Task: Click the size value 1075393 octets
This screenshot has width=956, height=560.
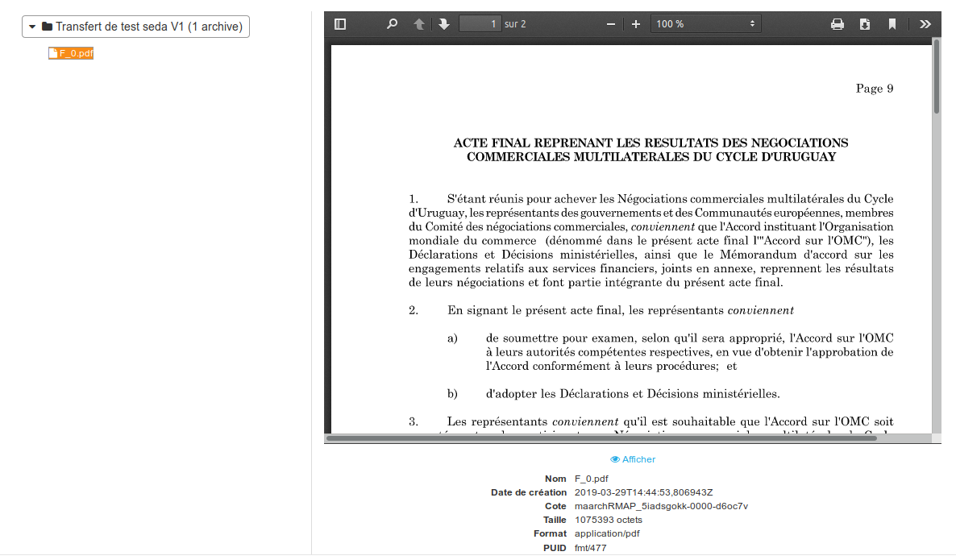Action: (609, 520)
